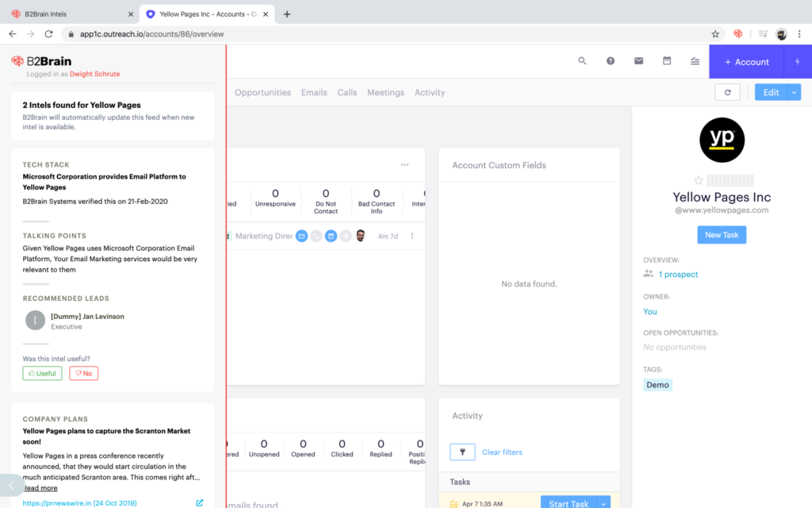Screen dimensions: 812x508
Task: Click the owner avatar in prospect row
Action: [x=361, y=236]
